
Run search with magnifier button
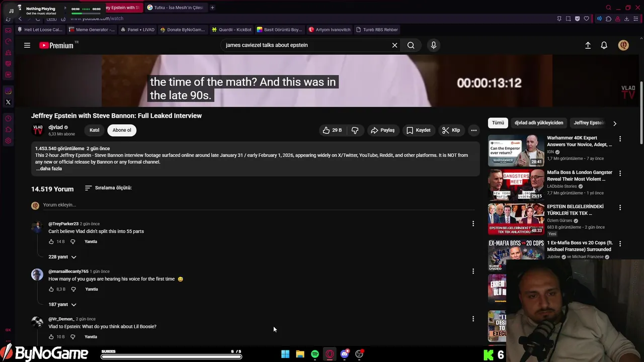(411, 45)
